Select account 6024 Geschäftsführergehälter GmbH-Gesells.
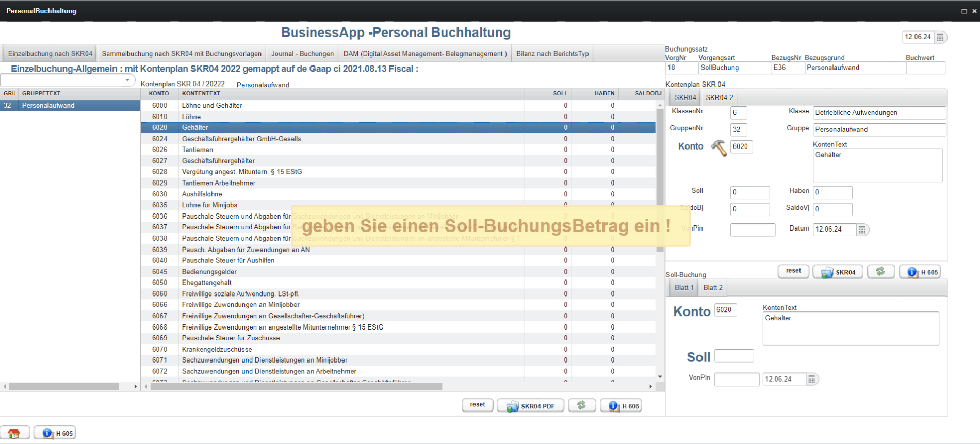 (398, 139)
